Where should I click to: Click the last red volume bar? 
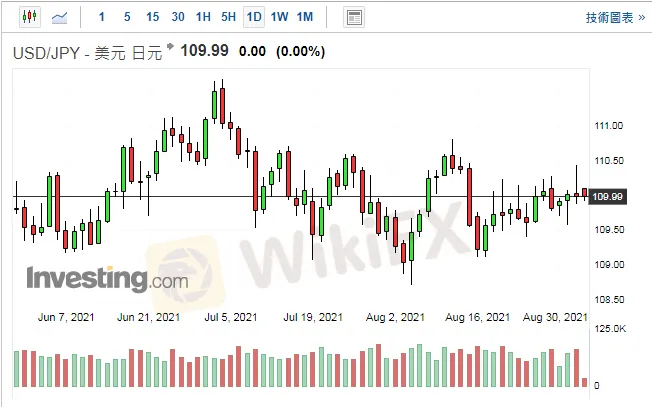[x=585, y=381]
